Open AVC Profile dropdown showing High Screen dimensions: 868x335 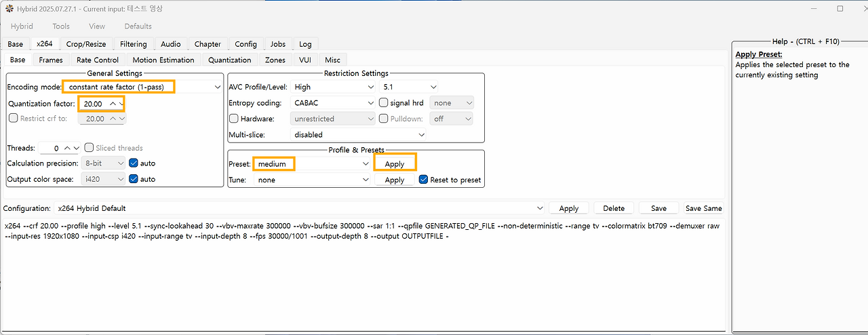coord(333,87)
